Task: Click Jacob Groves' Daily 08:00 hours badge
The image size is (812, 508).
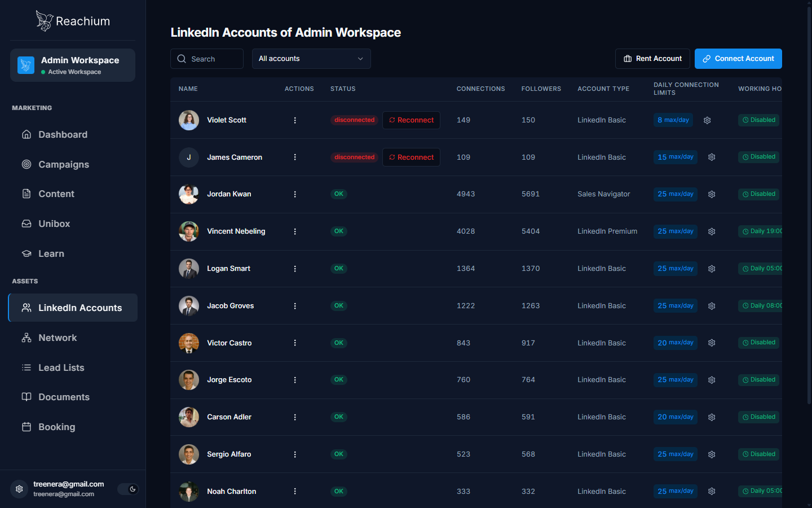Action: pyautogui.click(x=760, y=306)
